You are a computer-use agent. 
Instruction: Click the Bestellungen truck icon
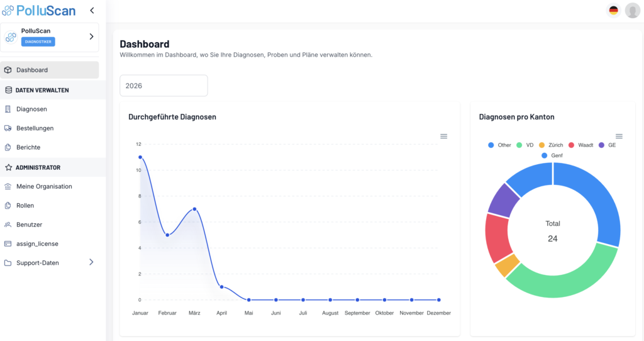click(8, 128)
